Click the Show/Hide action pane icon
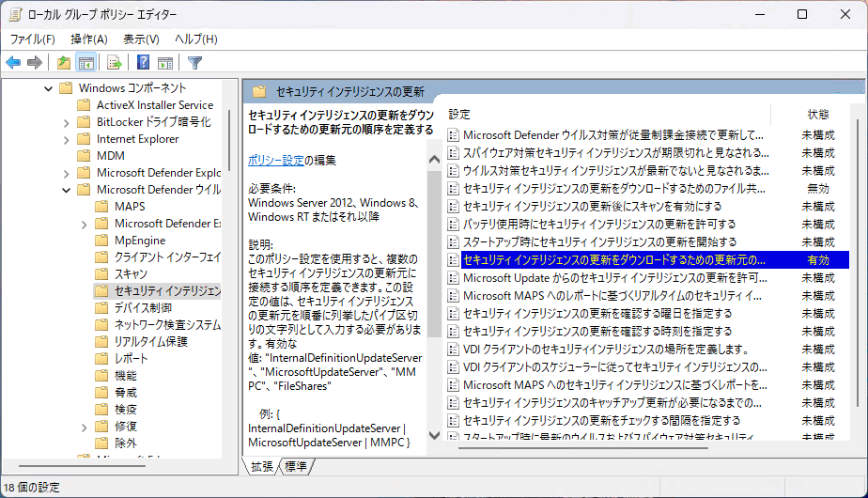This screenshot has height=498, width=868. tap(165, 63)
